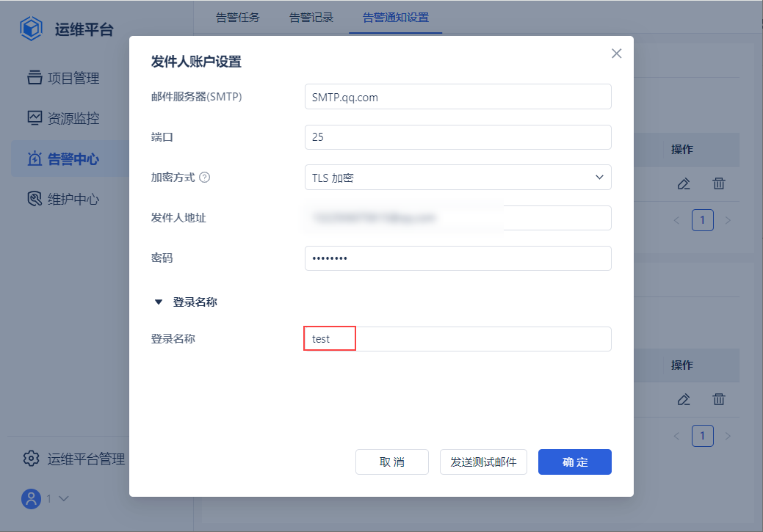Viewport: 763px width, 532px height.
Task: Click the 取消 cancel button
Action: [392, 462]
